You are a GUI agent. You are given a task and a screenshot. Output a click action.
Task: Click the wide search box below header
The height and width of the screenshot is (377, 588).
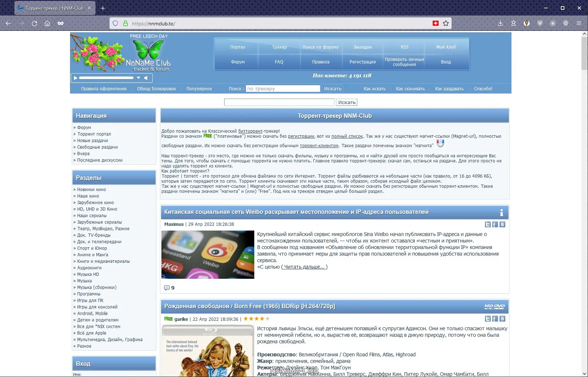click(x=279, y=103)
